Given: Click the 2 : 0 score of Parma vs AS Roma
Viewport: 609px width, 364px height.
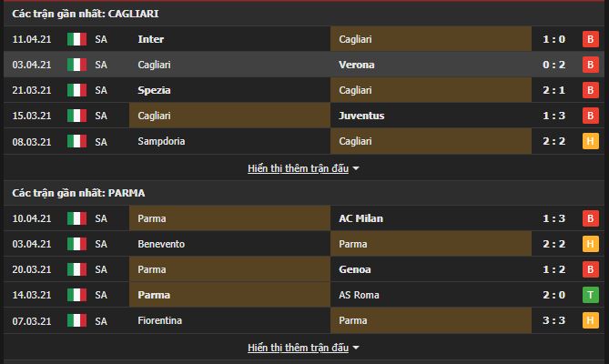Looking at the screenshot, I should point(553,295).
